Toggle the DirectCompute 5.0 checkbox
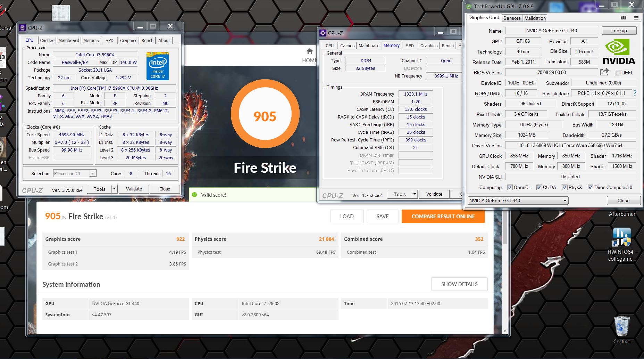This screenshot has height=359, width=644. pos(590,187)
